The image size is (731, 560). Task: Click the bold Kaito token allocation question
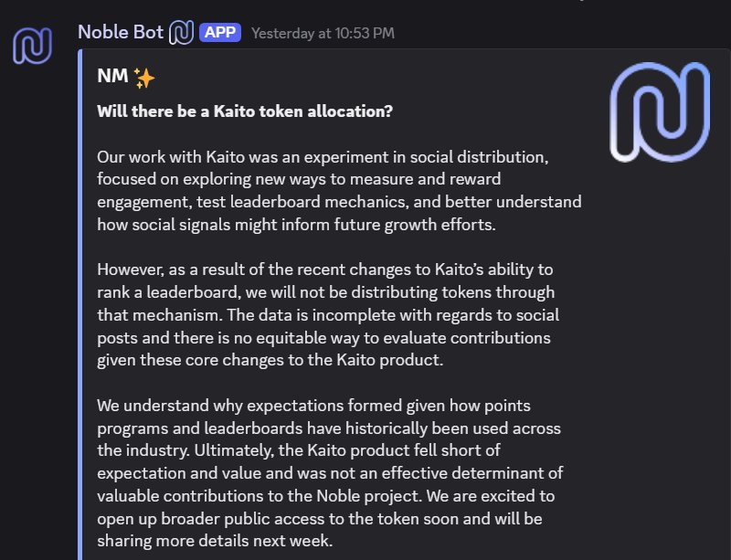245,111
